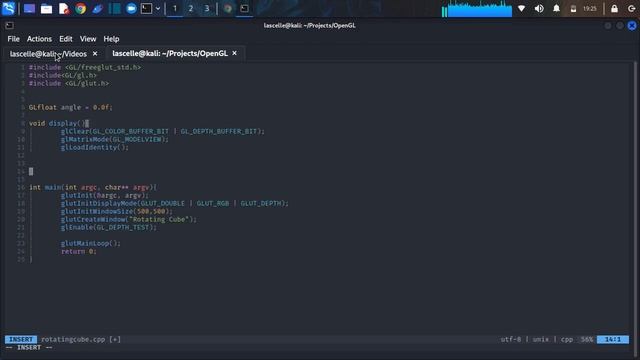The height and width of the screenshot is (360, 640).
Task: Click the show desktop panel icon
Action: pos(29,9)
